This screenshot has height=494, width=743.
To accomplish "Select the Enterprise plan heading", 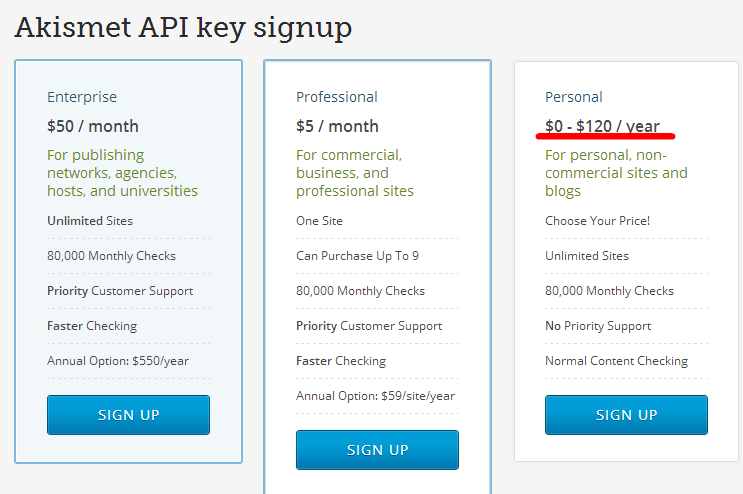I will 82,97.
